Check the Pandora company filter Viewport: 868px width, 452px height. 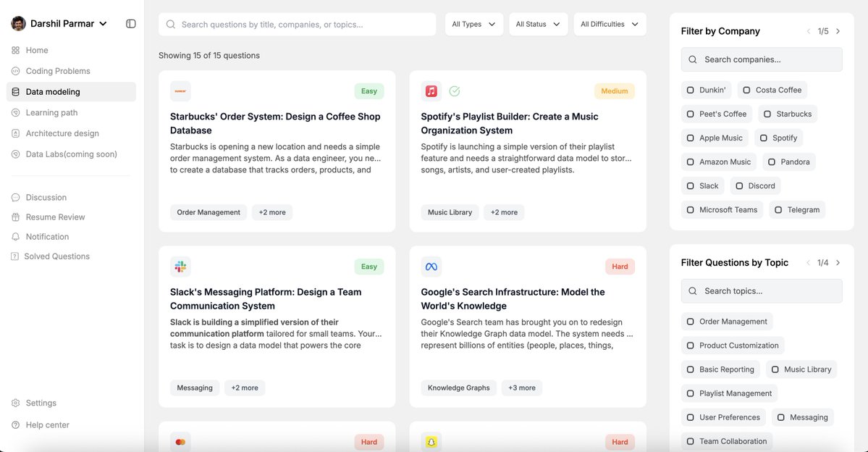coord(772,162)
